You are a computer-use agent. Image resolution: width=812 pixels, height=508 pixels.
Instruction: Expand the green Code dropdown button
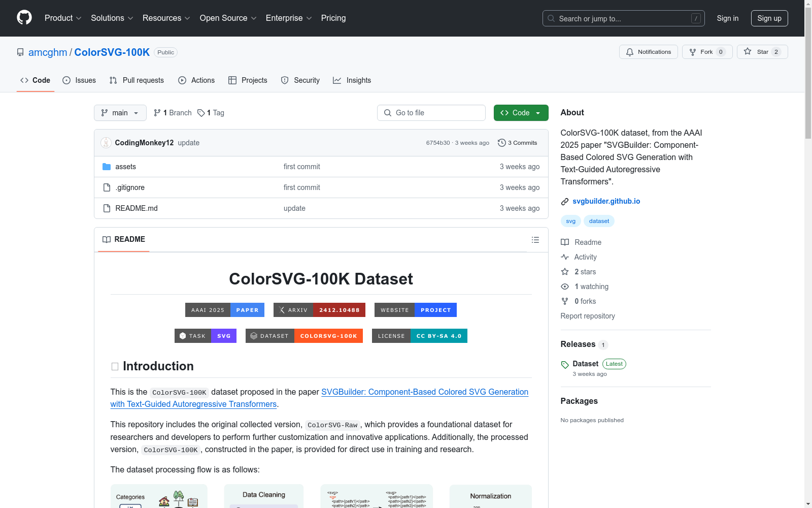(521, 113)
